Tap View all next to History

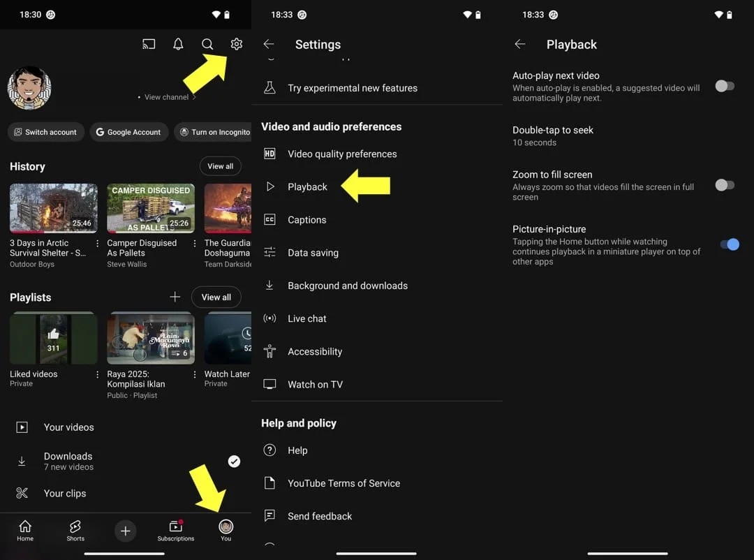click(x=220, y=166)
